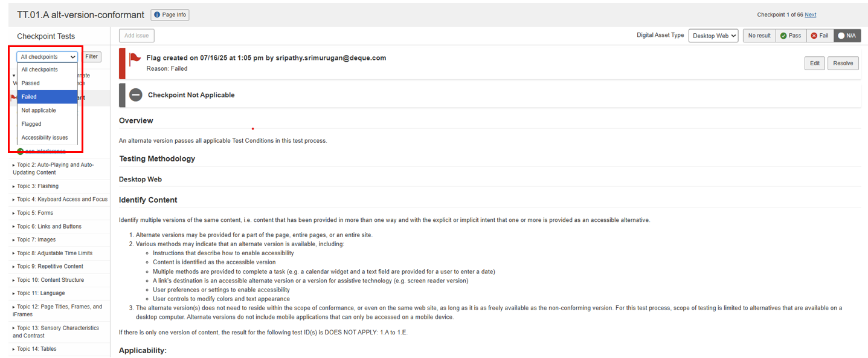Image resolution: width=868 pixels, height=358 pixels.
Task: Open the All checkpoints filter dropdown
Action: pos(48,57)
